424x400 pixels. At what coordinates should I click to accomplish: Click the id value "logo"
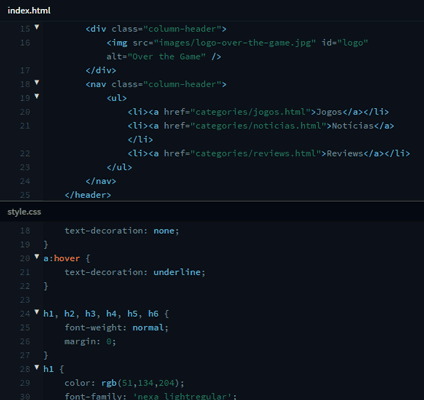[x=353, y=43]
